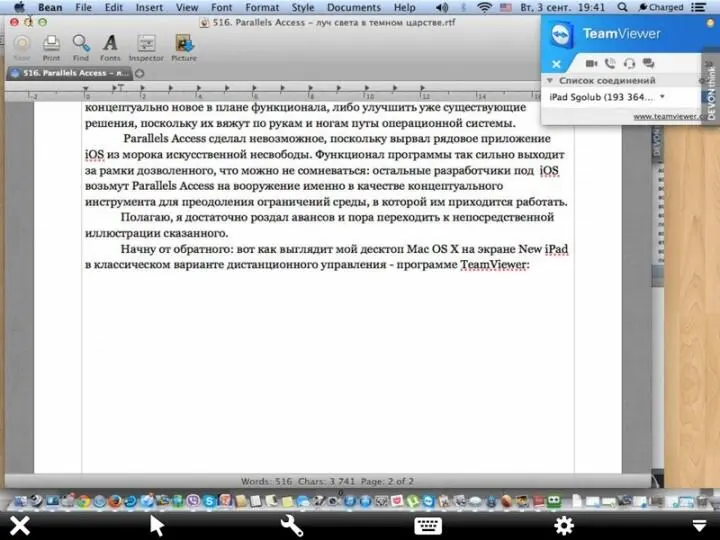Open the File menu
This screenshot has width=720, height=540.
[x=83, y=7]
